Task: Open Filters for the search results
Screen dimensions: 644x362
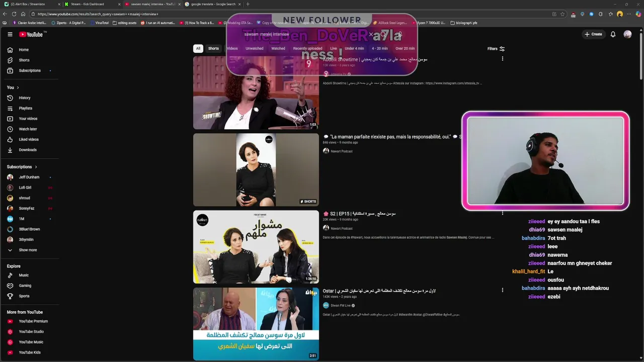Action: [x=496, y=49]
